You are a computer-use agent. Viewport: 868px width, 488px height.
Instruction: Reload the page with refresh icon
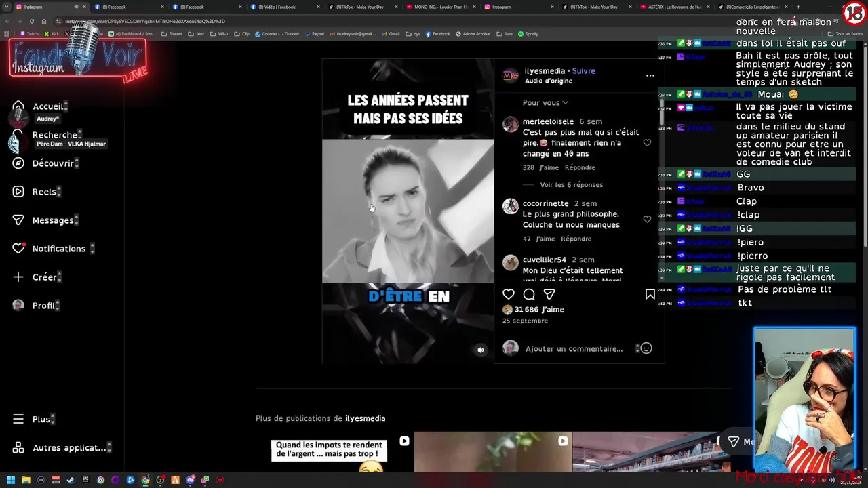31,21
